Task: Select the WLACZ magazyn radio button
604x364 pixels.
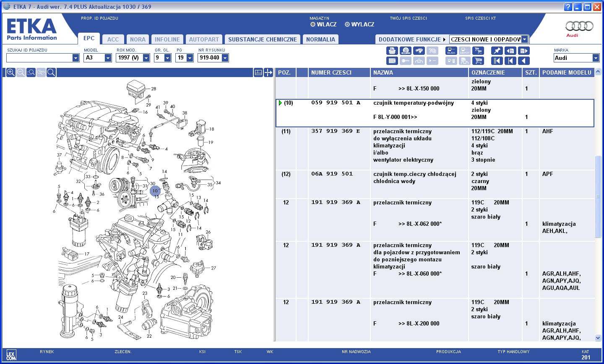Action: pyautogui.click(x=312, y=24)
